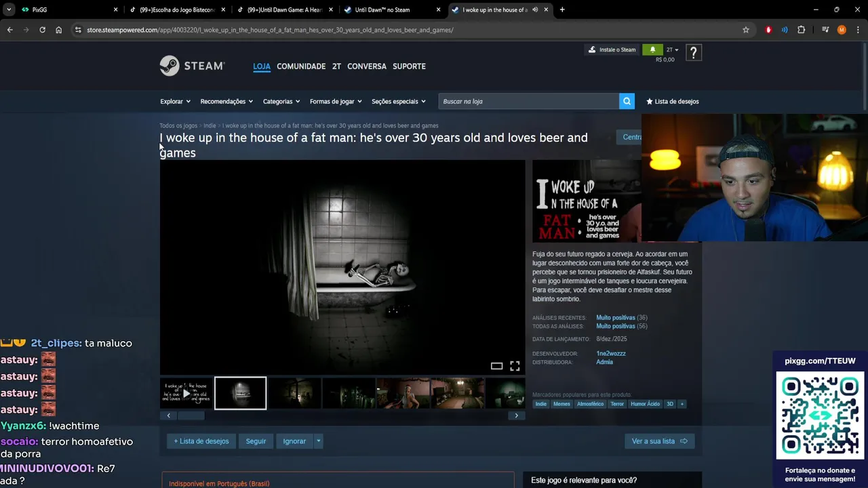Viewport: 868px width, 488px height.
Task: Close the PixGG tab
Action: pos(115,9)
